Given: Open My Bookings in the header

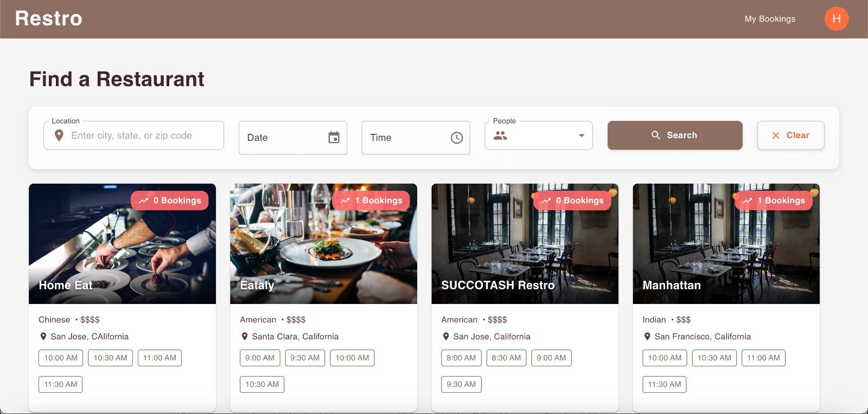Looking at the screenshot, I should point(770,19).
